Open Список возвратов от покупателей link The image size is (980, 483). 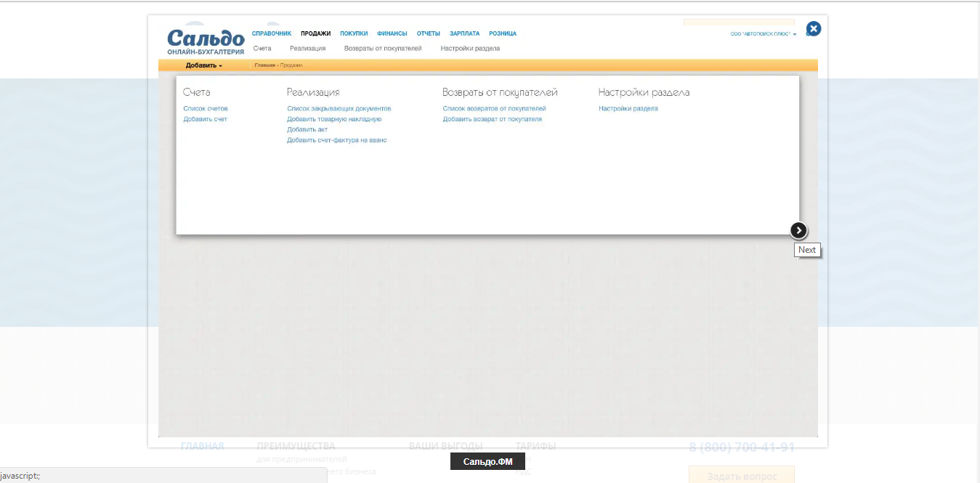495,109
